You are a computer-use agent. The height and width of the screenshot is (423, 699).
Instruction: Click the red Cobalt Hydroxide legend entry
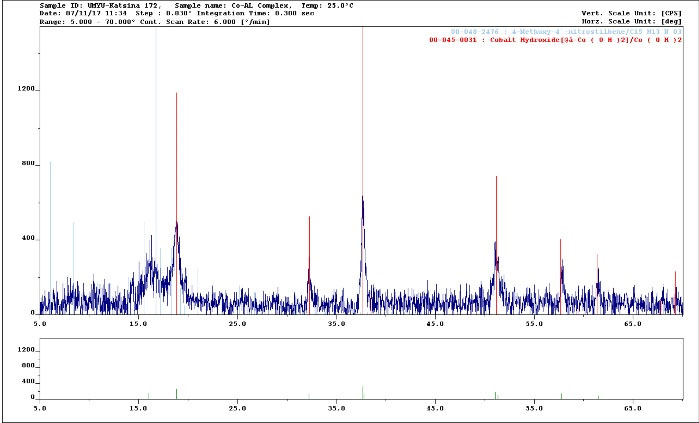click(555, 40)
